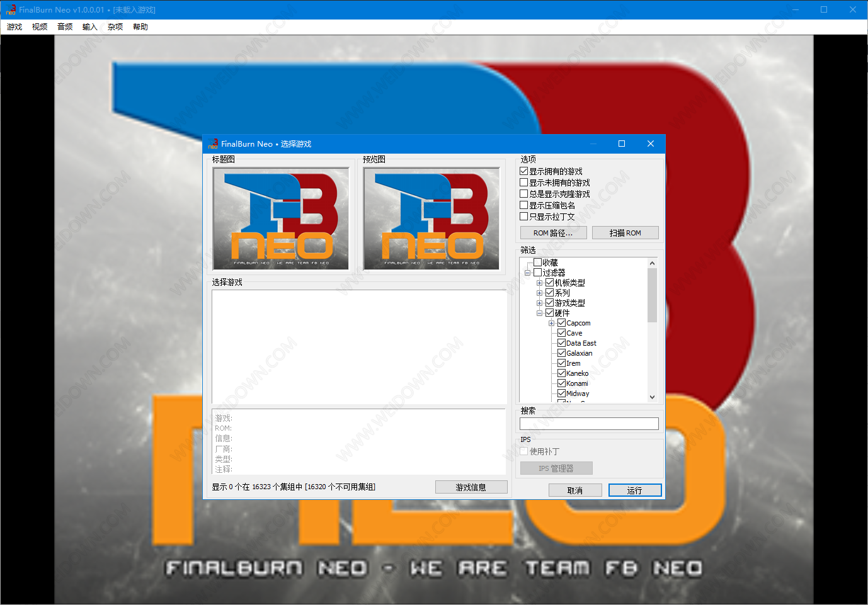This screenshot has height=605, width=868.
Task: Tick the 只显示拉丁文 checkbox
Action: pos(523,217)
